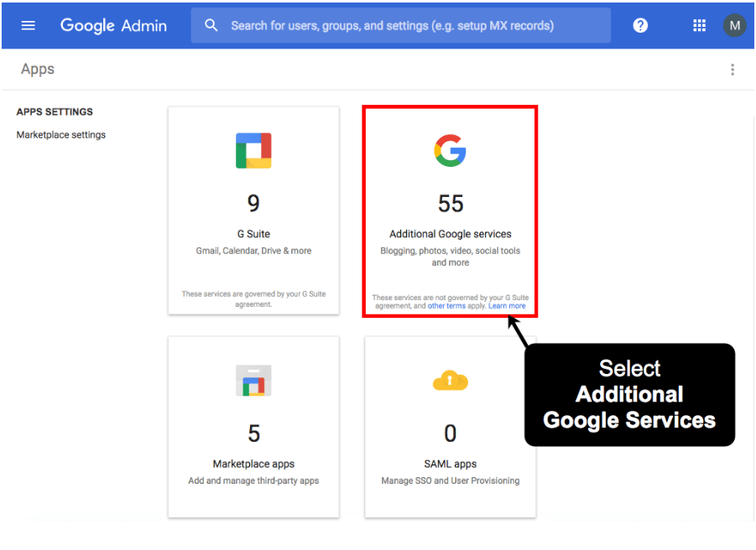
Task: Click 'These services are governed by your G Suite' note
Action: pos(253,299)
